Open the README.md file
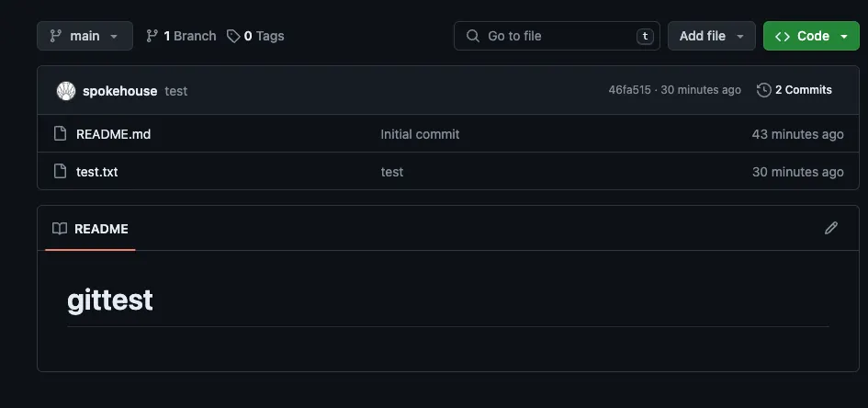868x408 pixels. tap(113, 134)
